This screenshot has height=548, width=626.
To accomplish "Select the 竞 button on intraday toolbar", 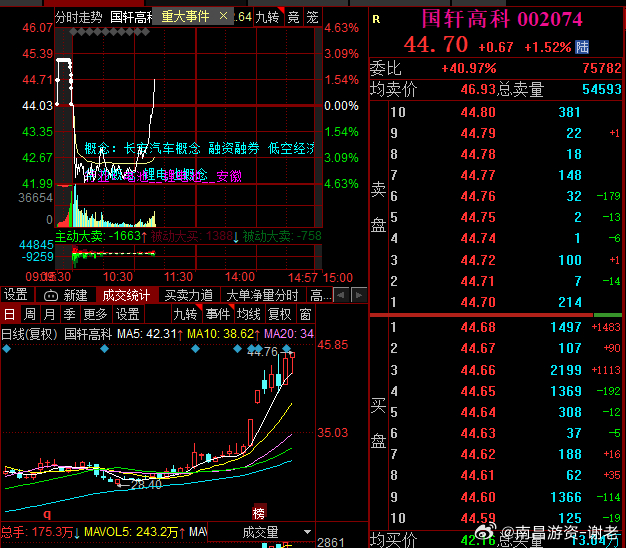I will pyautogui.click(x=293, y=17).
